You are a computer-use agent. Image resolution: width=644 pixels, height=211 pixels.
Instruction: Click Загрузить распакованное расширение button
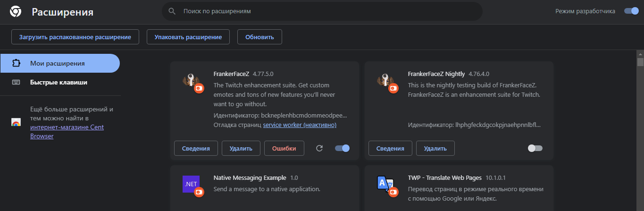pyautogui.click(x=75, y=37)
